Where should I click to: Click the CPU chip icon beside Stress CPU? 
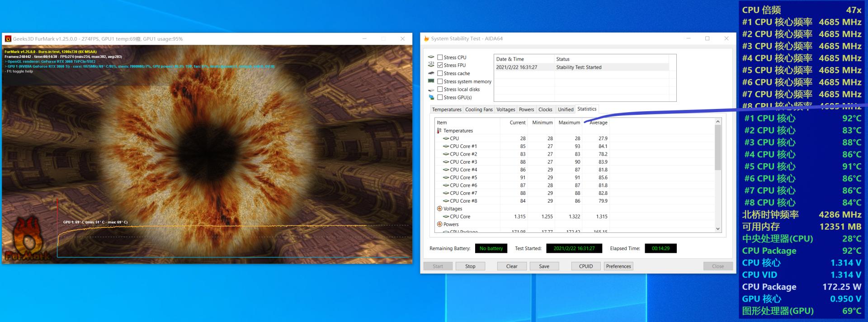(x=431, y=57)
